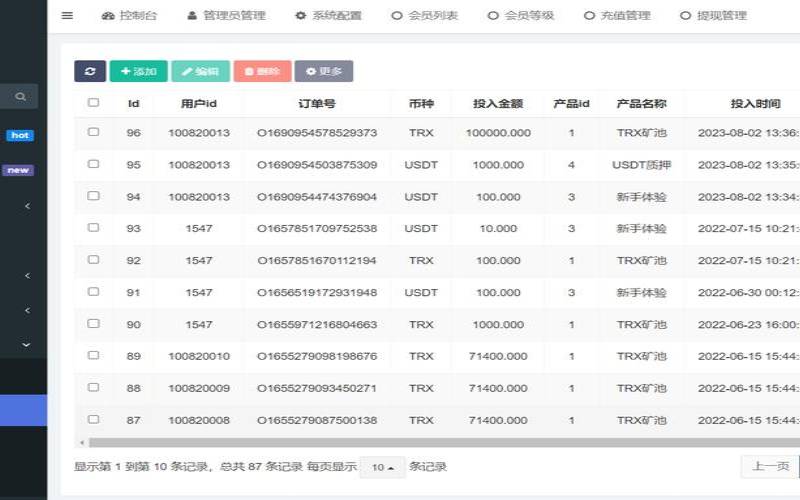Check the row with Id 87

click(93, 419)
